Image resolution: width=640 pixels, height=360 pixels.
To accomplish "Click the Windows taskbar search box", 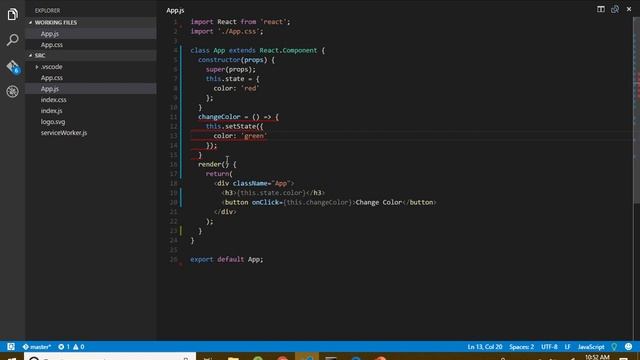I will pyautogui.click(x=110, y=357).
